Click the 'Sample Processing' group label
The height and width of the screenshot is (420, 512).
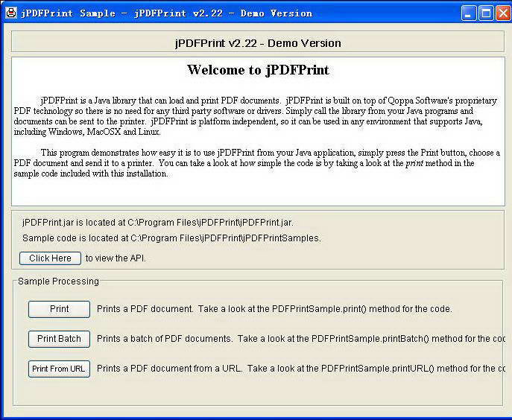point(58,281)
